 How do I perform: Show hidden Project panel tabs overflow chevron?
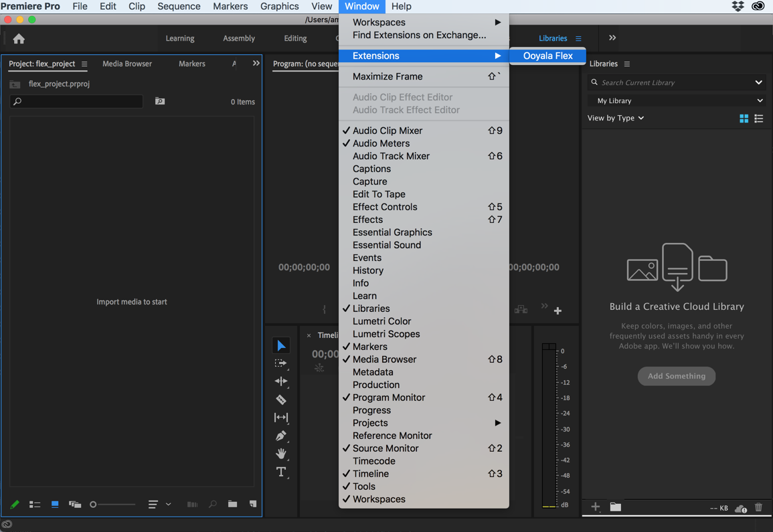point(256,63)
